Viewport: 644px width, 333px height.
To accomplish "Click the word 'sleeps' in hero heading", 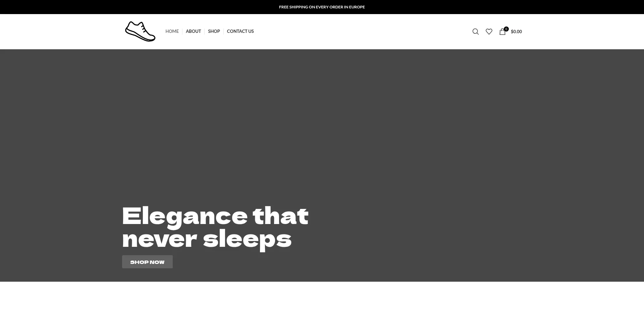I will 247,240.
